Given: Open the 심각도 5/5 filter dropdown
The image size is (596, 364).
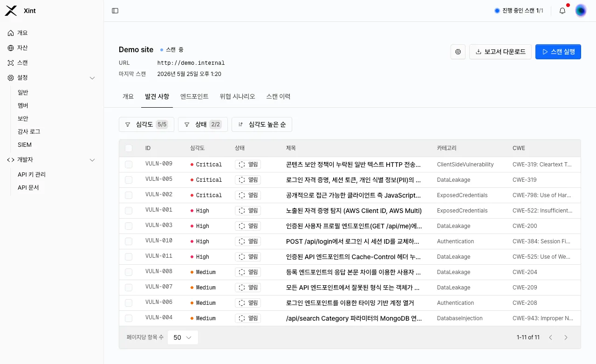Looking at the screenshot, I should (146, 124).
